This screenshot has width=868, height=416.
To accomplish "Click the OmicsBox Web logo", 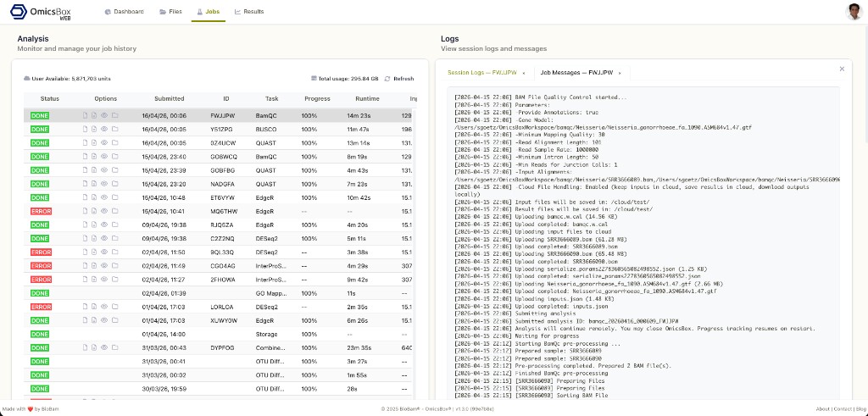I will pos(42,12).
